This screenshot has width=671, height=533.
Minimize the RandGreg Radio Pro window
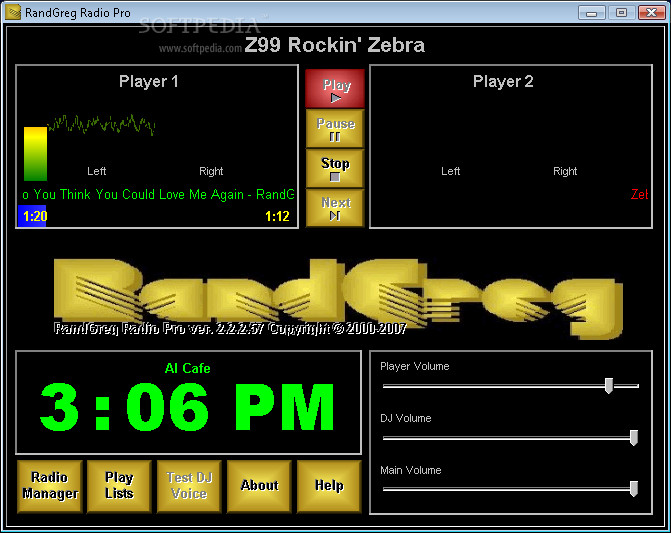pos(591,12)
